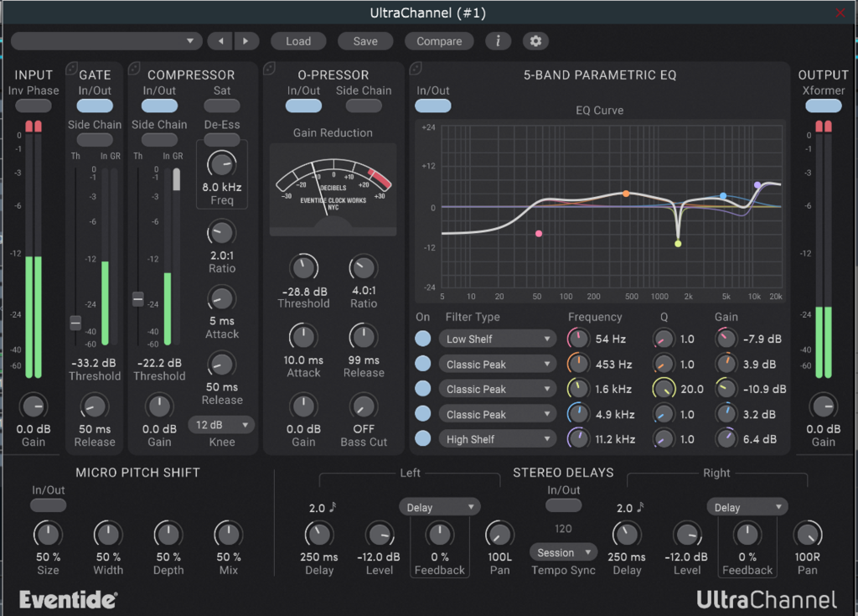Click the O-Pressor Bass Cut knob
Viewport: 858px width, 616px height.
(x=364, y=406)
